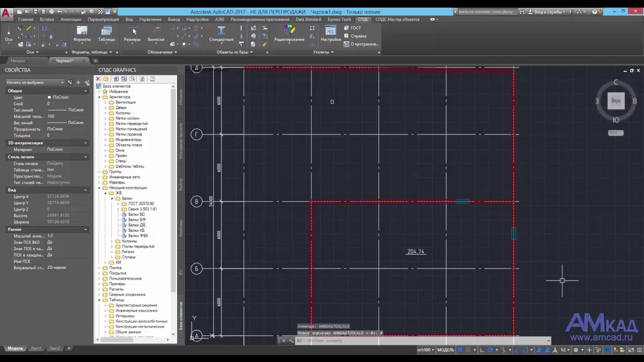The image size is (644, 362).
Task: Click the Верх face of the ViewCube
Action: point(616,101)
